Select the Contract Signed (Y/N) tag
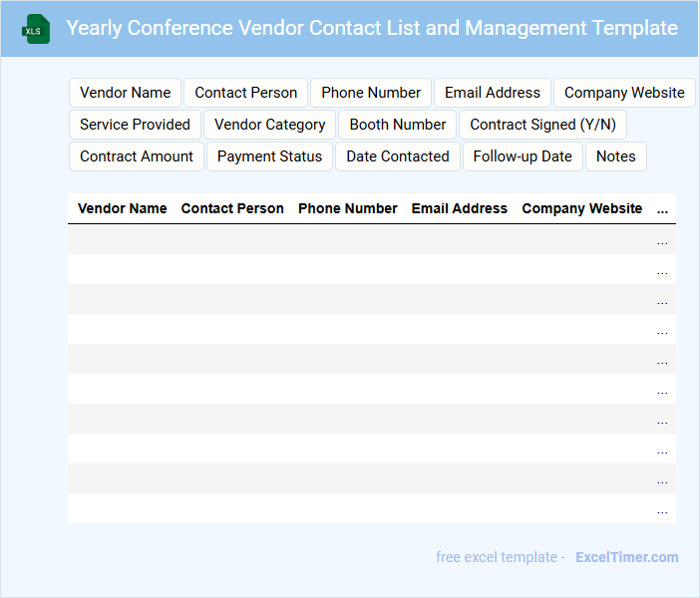This screenshot has height=598, width=700. 542,125
